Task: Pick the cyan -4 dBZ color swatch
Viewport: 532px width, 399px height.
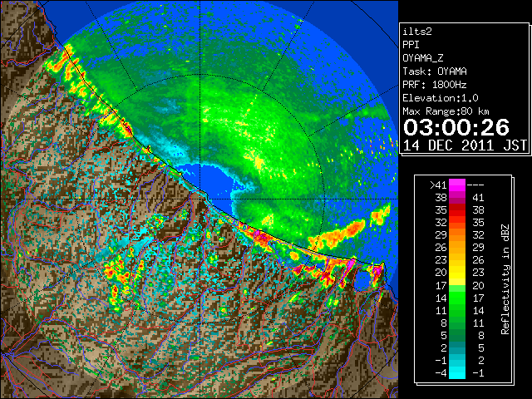Action: coord(457,373)
